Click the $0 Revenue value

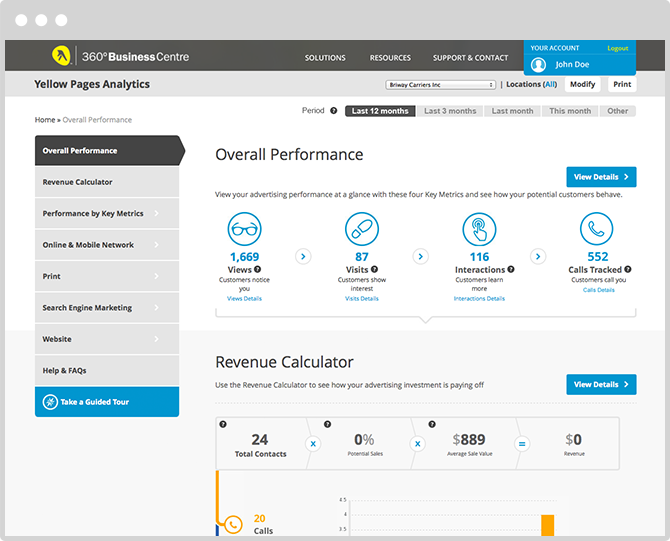(x=573, y=439)
